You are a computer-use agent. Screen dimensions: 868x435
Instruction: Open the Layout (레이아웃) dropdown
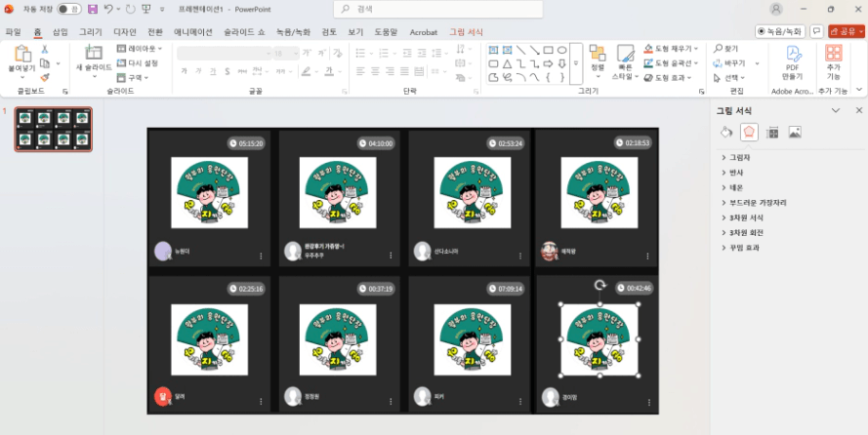point(141,48)
